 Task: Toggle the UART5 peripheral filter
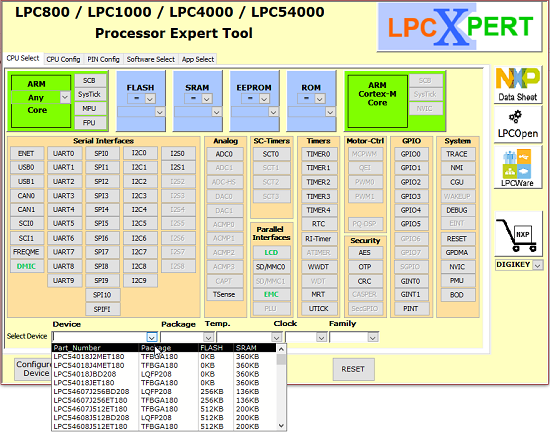point(64,223)
